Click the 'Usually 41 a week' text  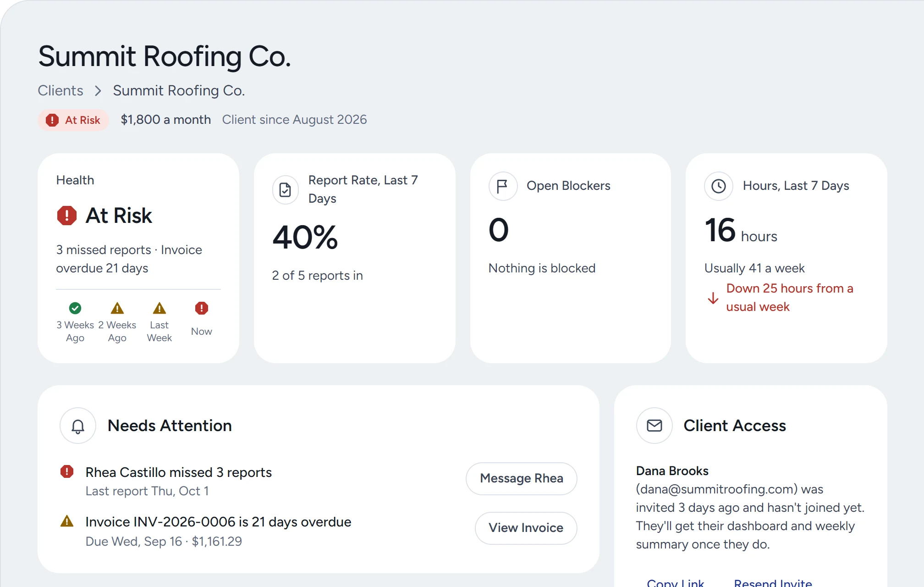tap(754, 268)
